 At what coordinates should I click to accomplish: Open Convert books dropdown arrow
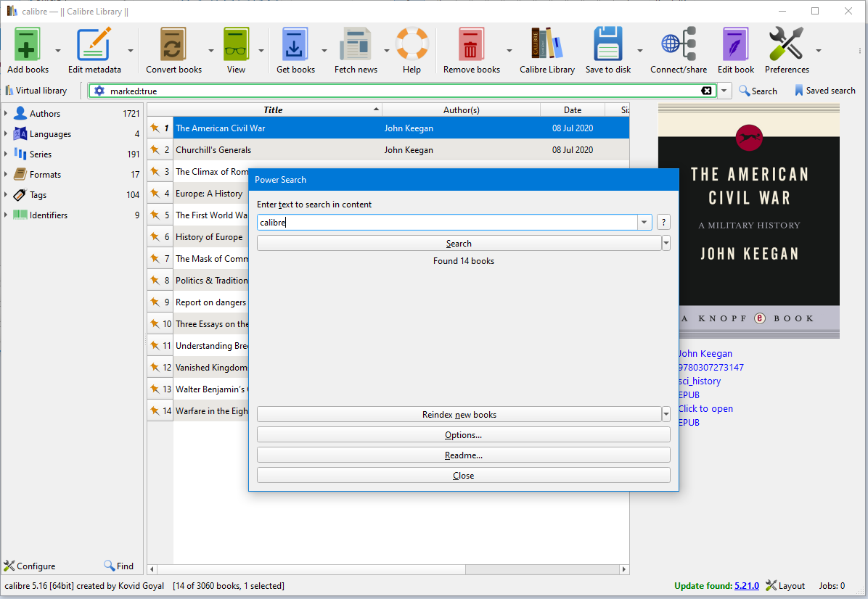pos(211,50)
